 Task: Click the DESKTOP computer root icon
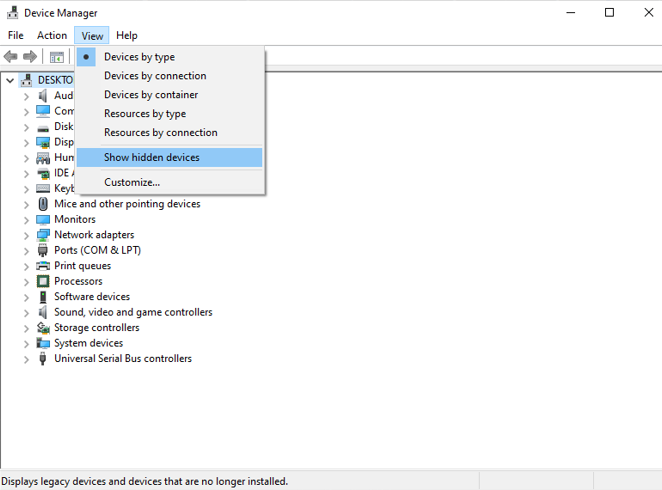[26, 80]
